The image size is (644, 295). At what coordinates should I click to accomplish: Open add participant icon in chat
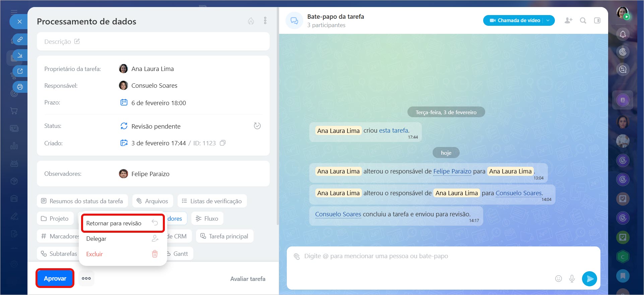click(568, 20)
